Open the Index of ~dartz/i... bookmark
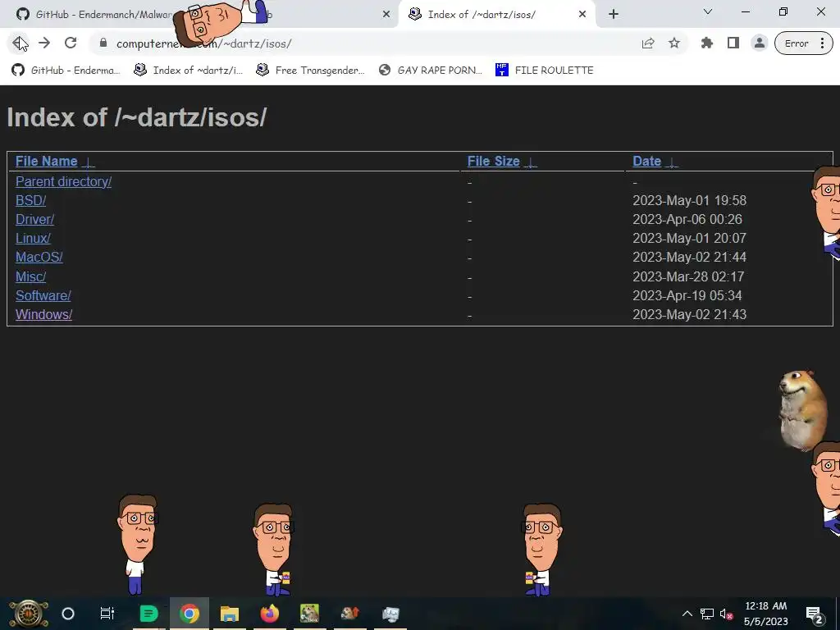 (189, 71)
